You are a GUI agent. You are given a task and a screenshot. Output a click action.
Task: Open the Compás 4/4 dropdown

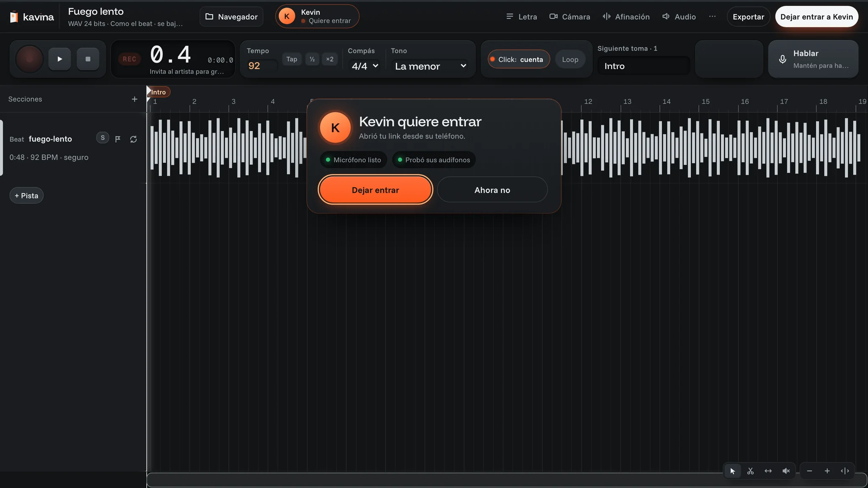(364, 66)
